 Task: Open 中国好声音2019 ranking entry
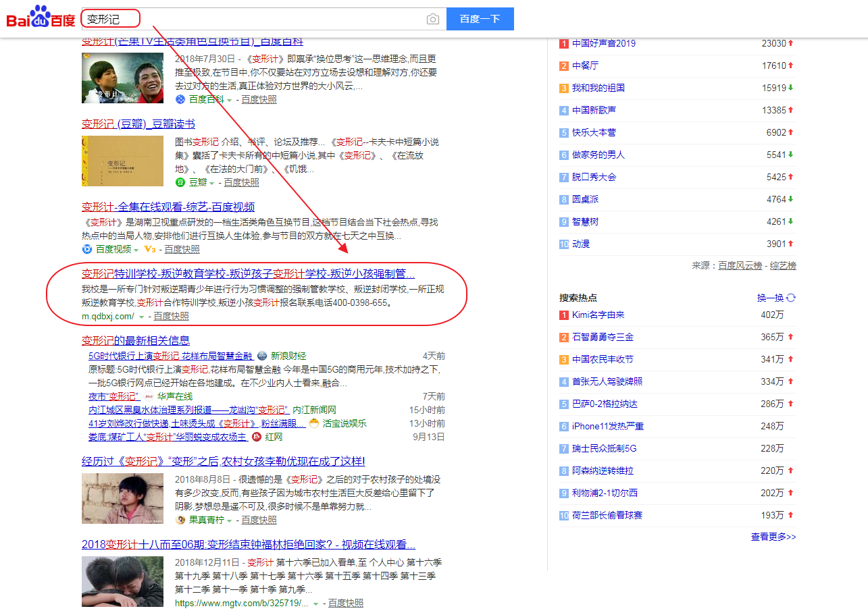pyautogui.click(x=604, y=43)
